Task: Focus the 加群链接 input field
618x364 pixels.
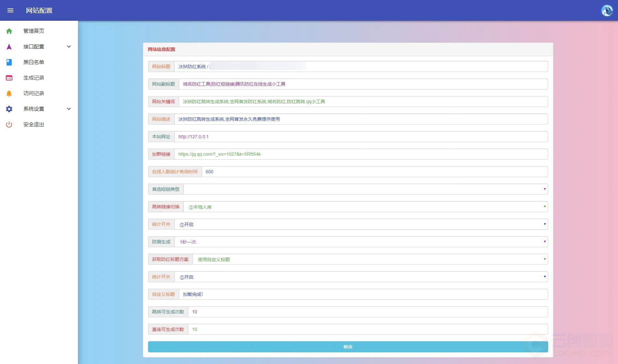Action: 361,154
